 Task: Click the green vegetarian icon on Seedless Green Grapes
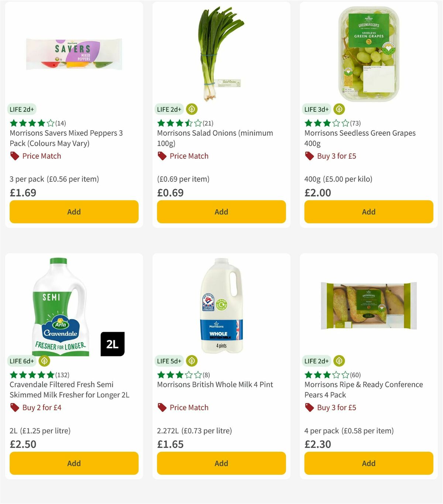point(339,109)
